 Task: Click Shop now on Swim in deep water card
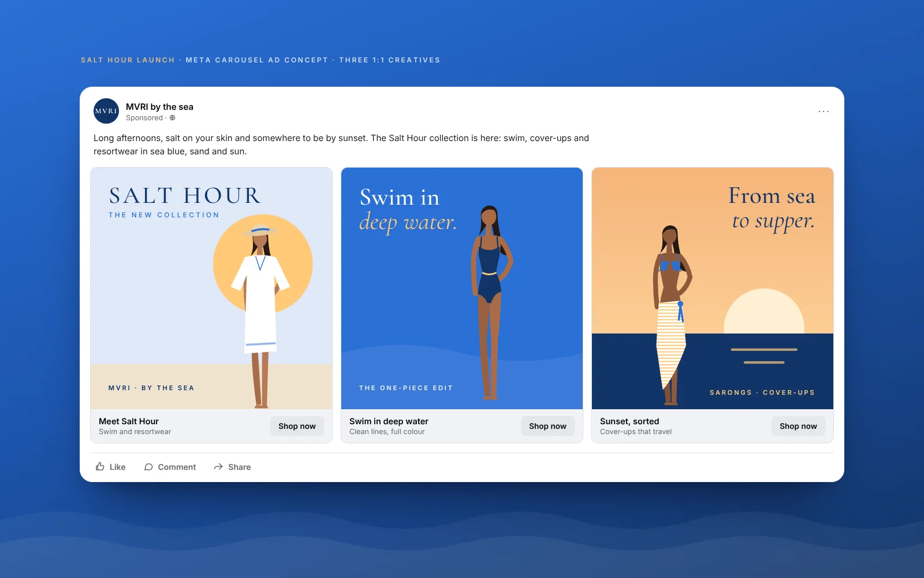547,426
